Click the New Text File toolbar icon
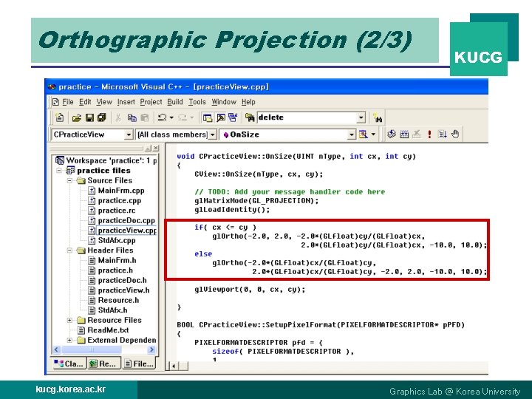Image resolution: width=532 pixels, height=399 pixels. tap(59, 117)
